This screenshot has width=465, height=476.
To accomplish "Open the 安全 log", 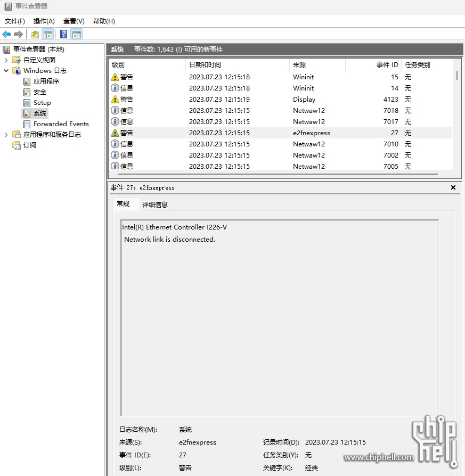I will pos(40,92).
